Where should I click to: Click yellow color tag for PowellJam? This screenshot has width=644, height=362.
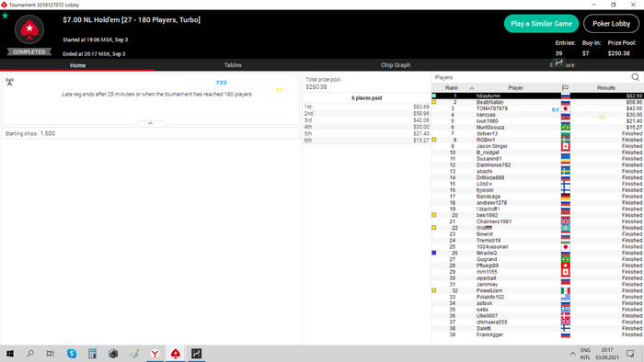[433, 290]
